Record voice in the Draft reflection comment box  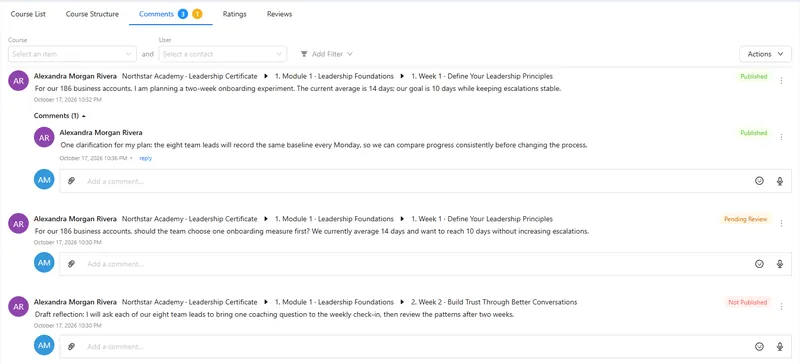[780, 347]
